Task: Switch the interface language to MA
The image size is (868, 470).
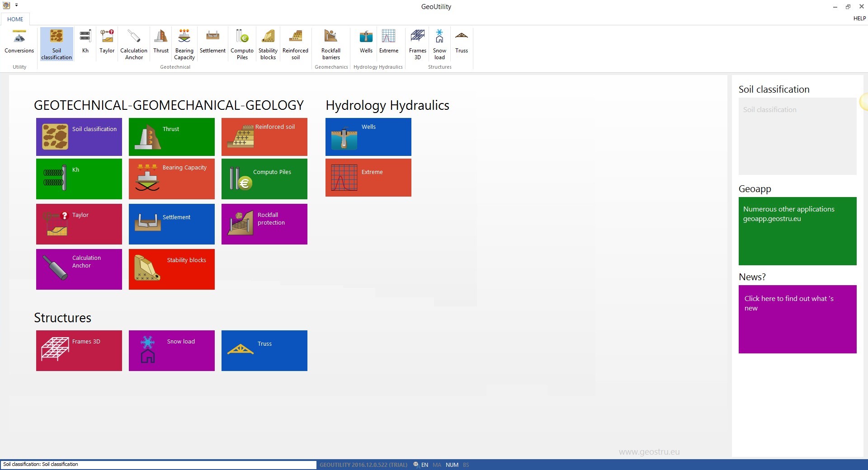Action: 437,465
